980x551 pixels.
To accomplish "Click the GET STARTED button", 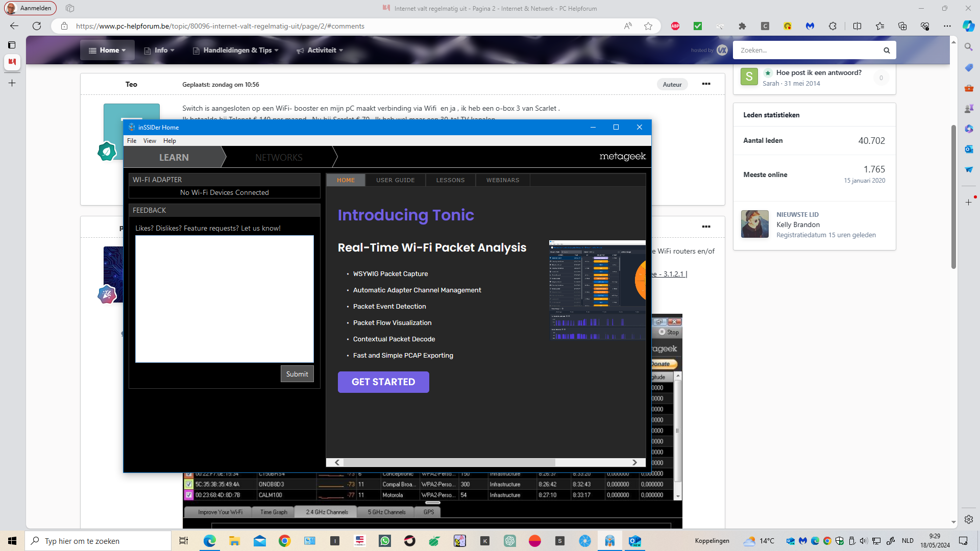I will [383, 382].
